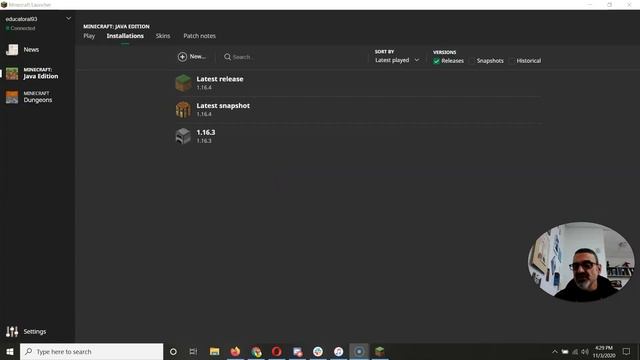Open launcher Settings icon
This screenshot has height=360, width=640.
12,331
